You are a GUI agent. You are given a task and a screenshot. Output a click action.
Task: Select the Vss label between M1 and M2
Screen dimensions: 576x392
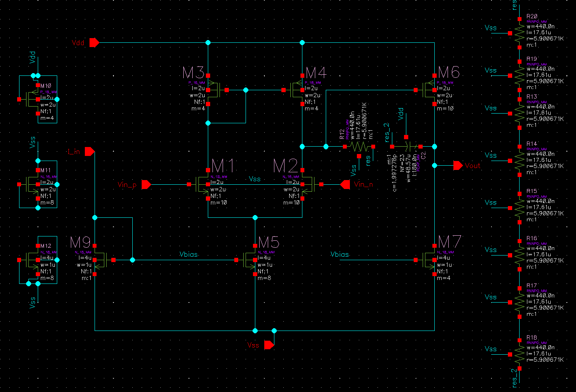click(255, 179)
